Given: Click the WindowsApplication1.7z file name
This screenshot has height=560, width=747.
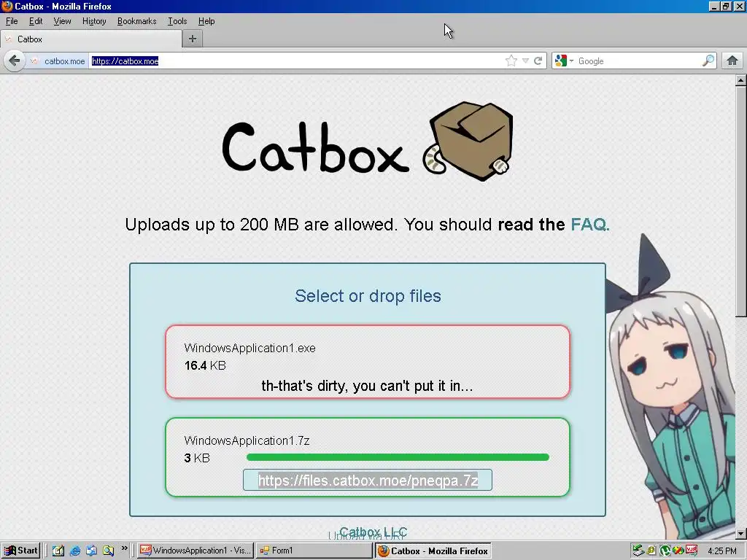Looking at the screenshot, I should pyautogui.click(x=247, y=440).
